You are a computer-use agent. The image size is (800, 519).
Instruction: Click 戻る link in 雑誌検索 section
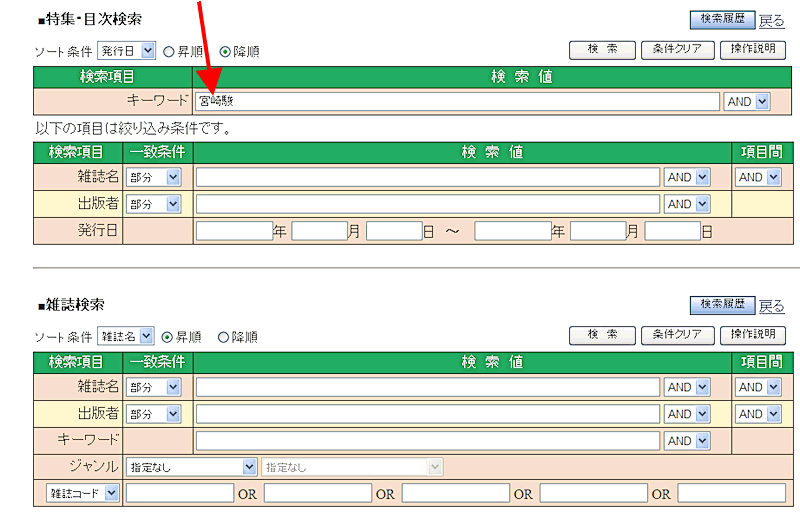(x=771, y=306)
